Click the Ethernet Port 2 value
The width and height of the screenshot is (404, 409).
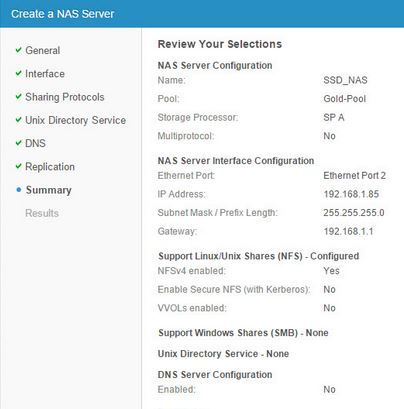(354, 175)
